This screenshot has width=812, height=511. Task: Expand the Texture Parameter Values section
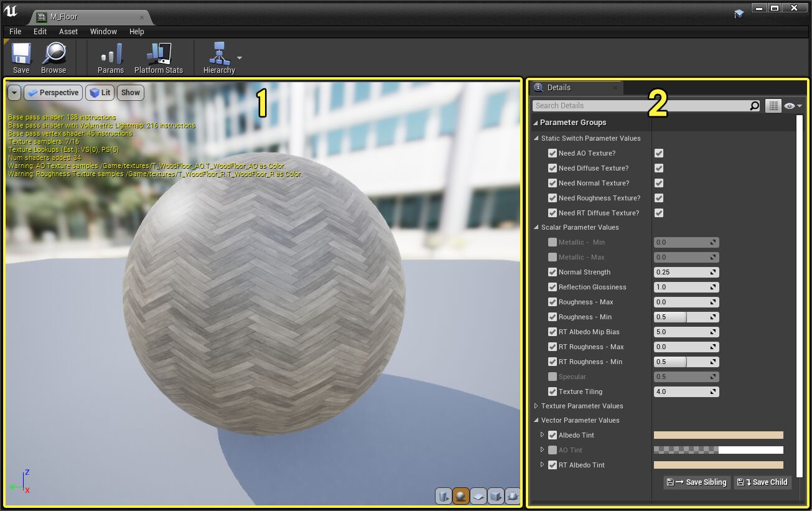click(x=536, y=406)
